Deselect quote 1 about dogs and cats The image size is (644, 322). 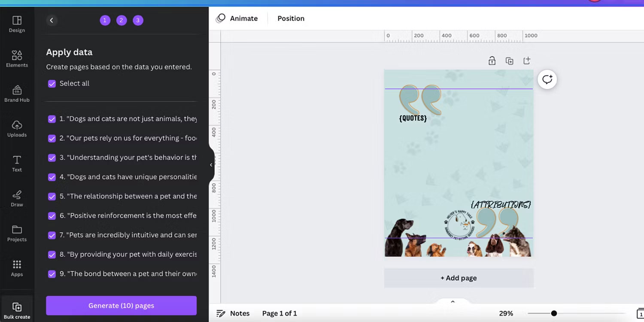tap(52, 119)
